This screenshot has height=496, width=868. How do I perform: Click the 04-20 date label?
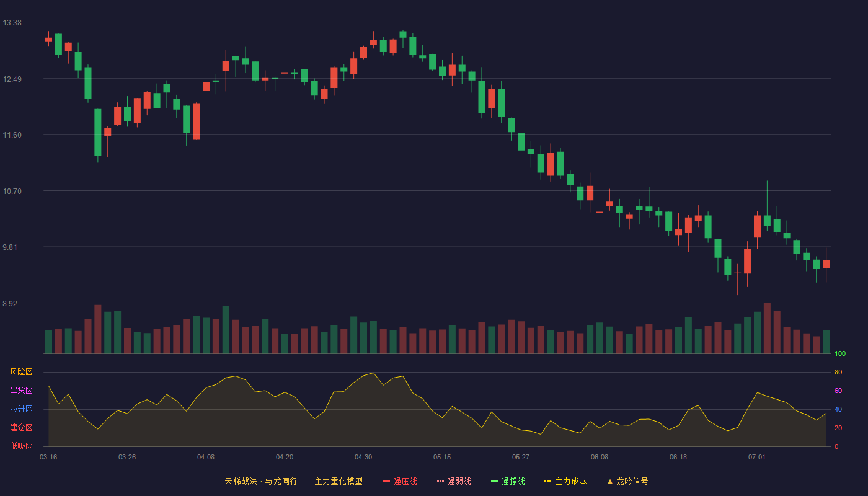(x=285, y=457)
